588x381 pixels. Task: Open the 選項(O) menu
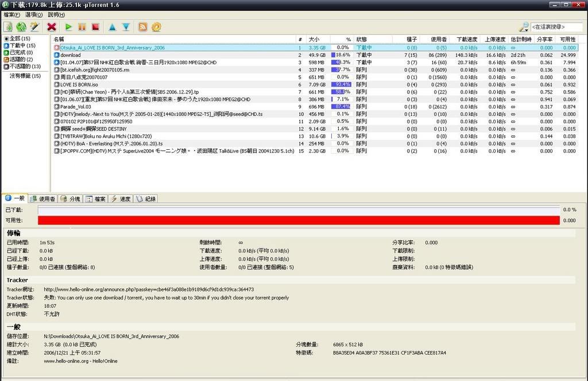click(x=34, y=14)
